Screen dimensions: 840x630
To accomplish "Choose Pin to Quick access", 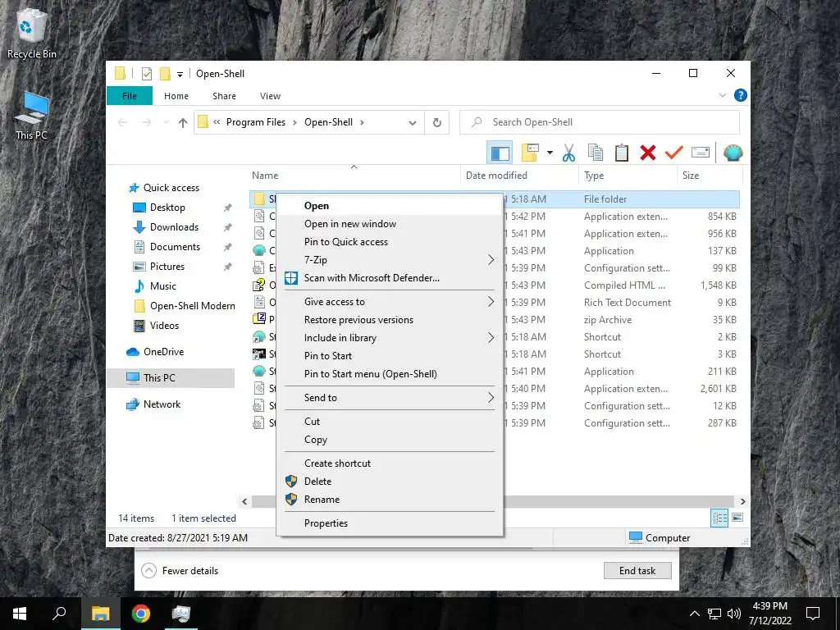I will pyautogui.click(x=390, y=242).
